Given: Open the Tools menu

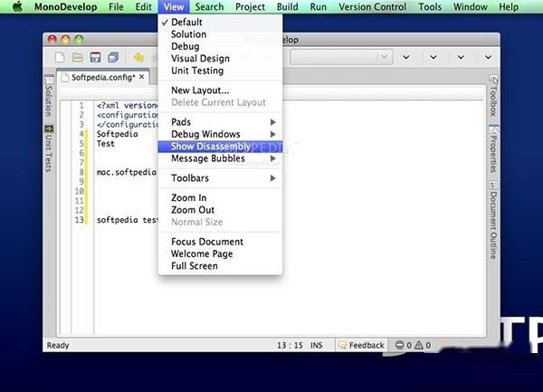Looking at the screenshot, I should 430,7.
